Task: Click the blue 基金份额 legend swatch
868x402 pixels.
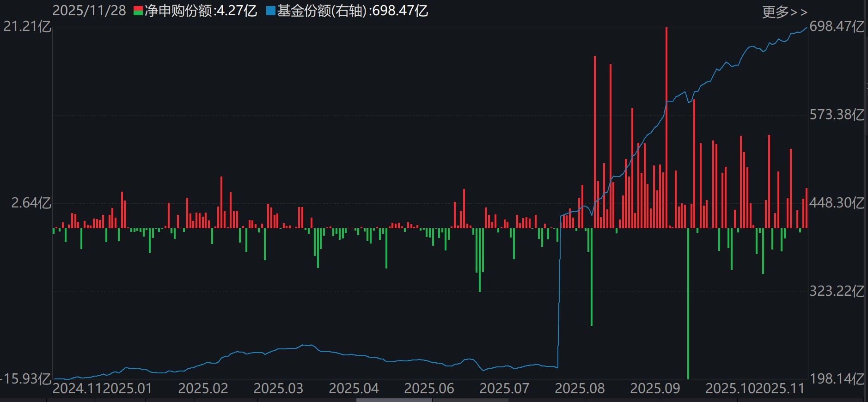Action: [270, 11]
